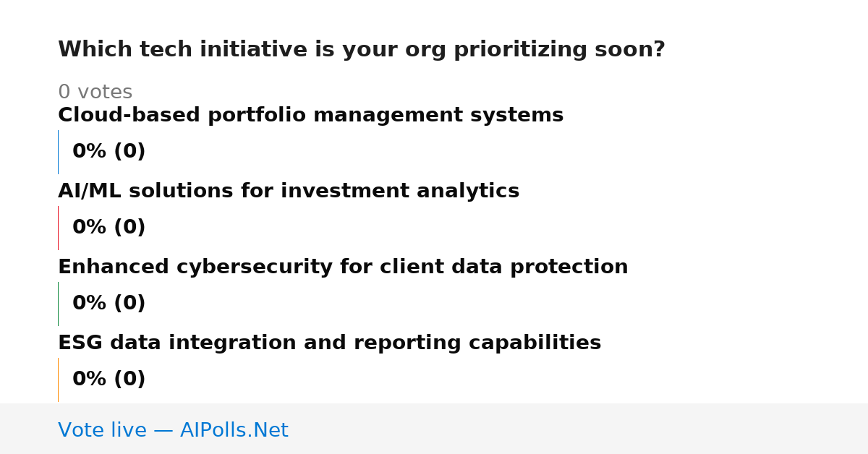The width and height of the screenshot is (868, 454).
Task: Choose Enhanced cybersecurity for client data protection
Action: click(x=343, y=267)
